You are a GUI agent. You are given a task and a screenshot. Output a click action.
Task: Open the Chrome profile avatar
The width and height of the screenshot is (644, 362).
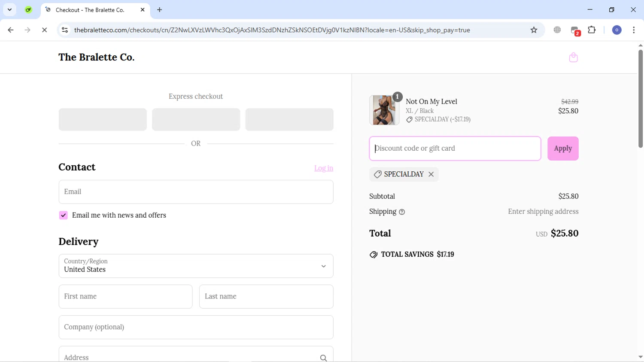pos(617,30)
